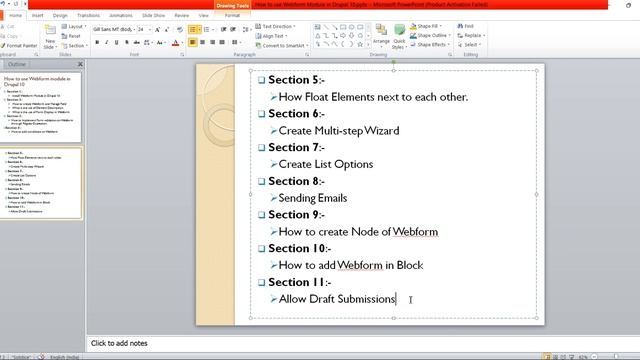
Task: Click the Undo icon
Action: (3, 4)
